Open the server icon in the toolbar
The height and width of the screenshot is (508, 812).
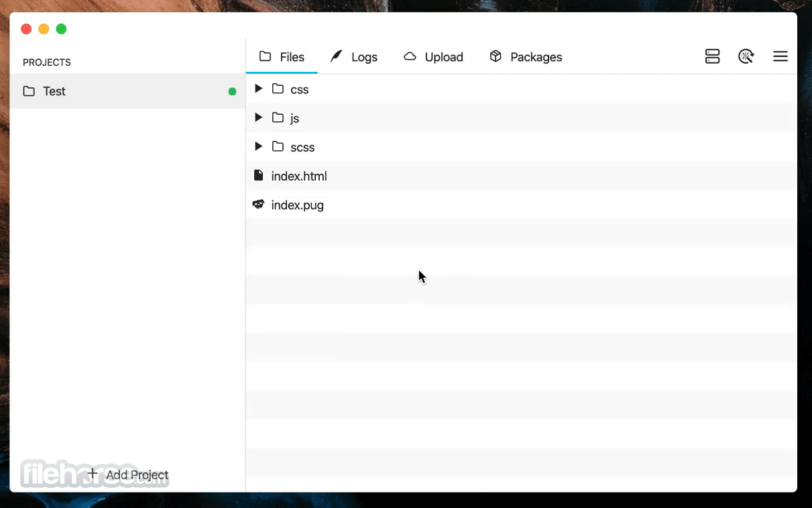click(x=712, y=56)
